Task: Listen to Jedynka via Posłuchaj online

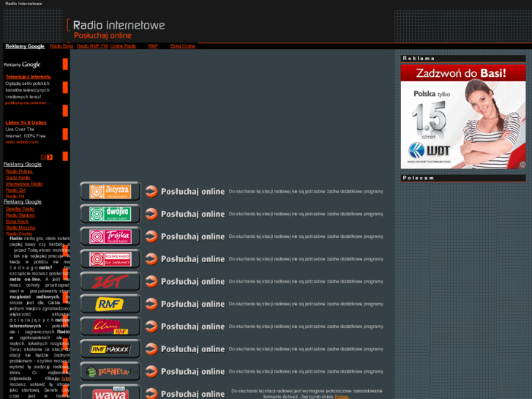Action: pyautogui.click(x=192, y=192)
